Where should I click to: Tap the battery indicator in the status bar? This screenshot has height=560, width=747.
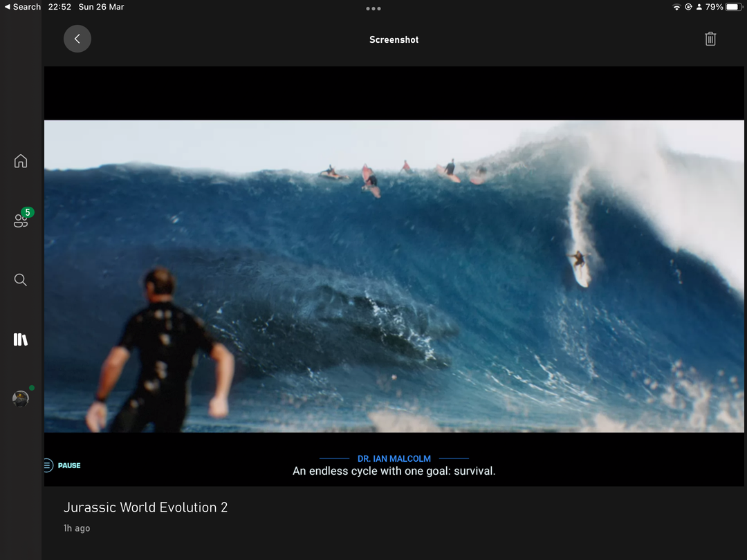734,7
